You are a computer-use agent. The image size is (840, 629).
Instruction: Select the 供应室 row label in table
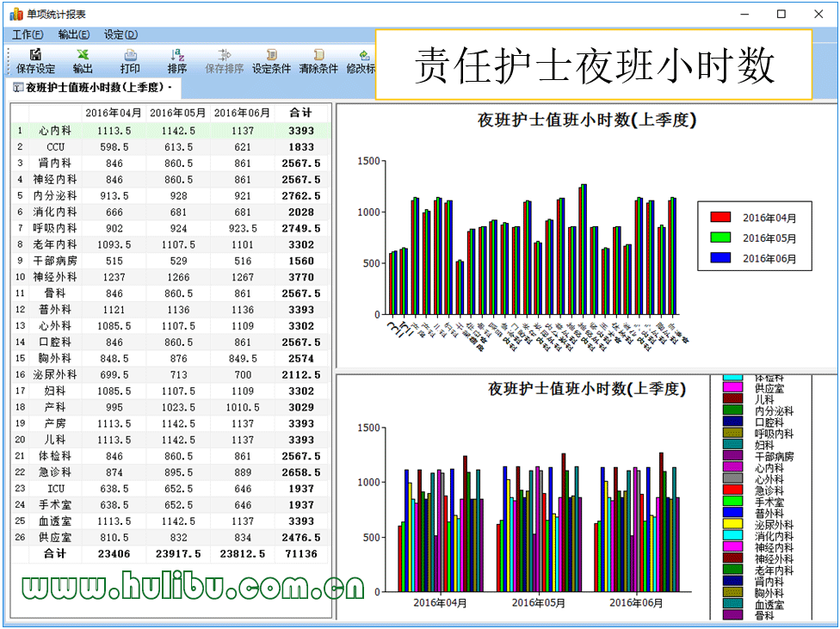(54, 538)
